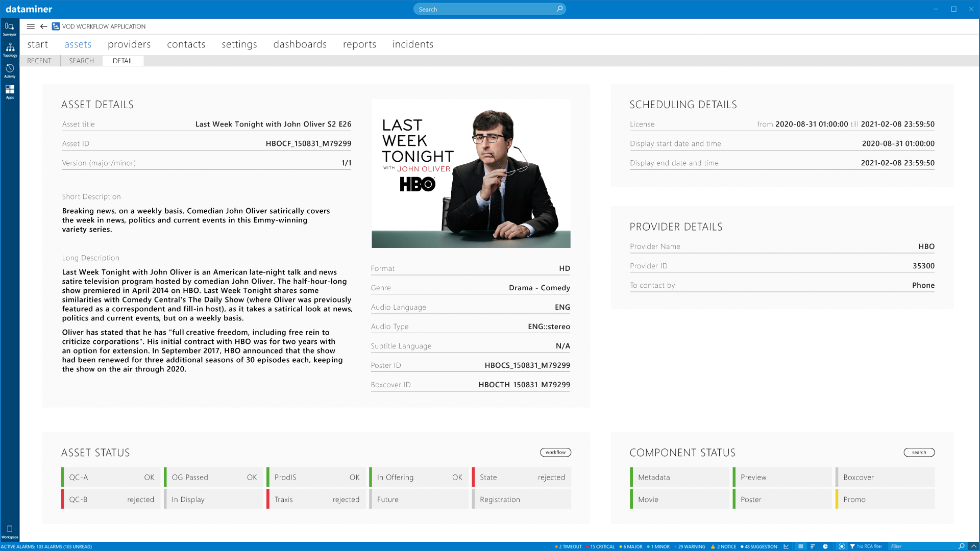Click the Provider ID value 35300

coord(923,266)
